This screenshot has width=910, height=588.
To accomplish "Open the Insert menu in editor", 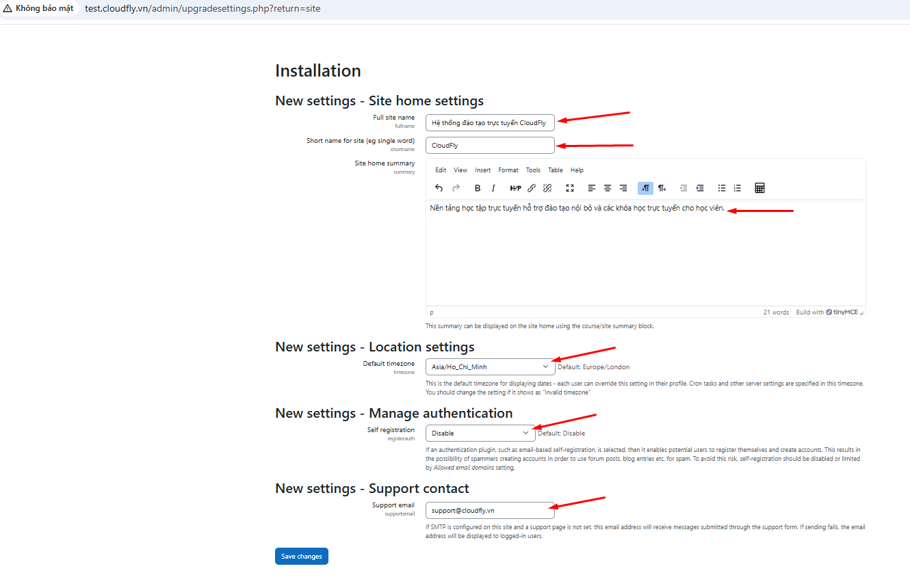I will tap(482, 170).
